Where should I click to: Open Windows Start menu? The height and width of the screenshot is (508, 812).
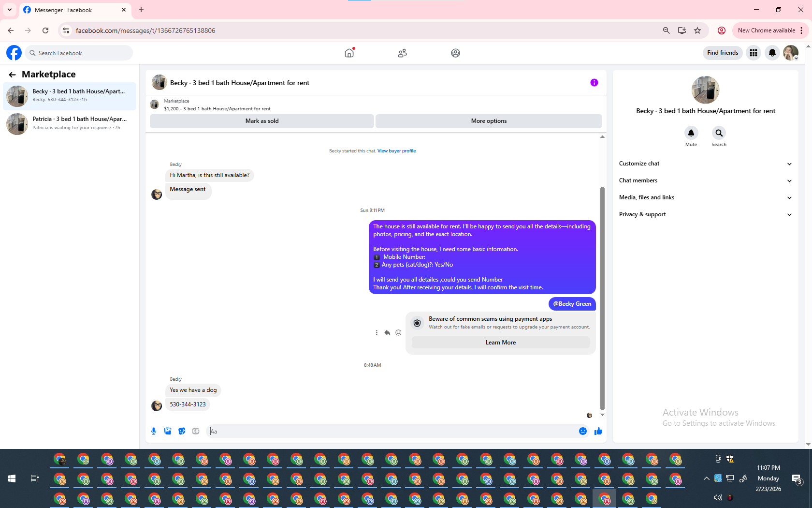point(12,478)
